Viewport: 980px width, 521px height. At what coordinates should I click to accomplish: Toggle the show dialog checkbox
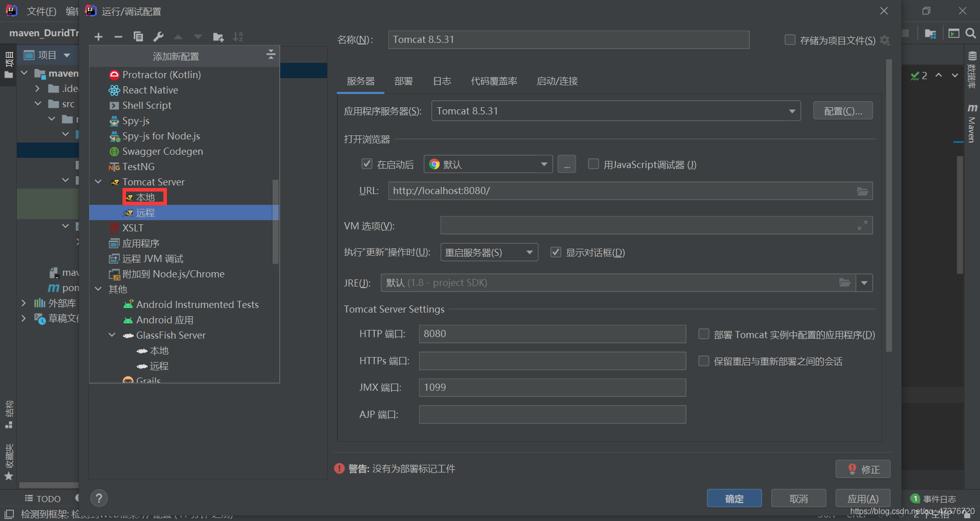(556, 252)
